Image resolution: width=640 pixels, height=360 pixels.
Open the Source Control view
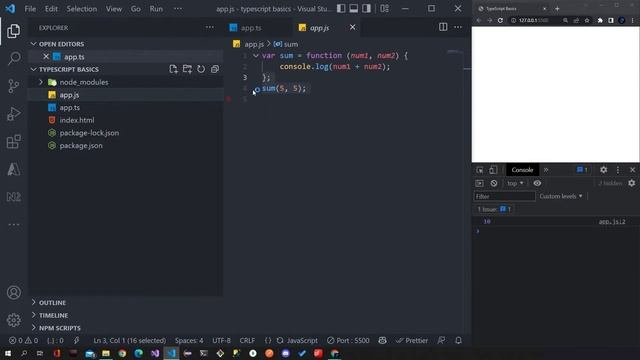[13, 86]
